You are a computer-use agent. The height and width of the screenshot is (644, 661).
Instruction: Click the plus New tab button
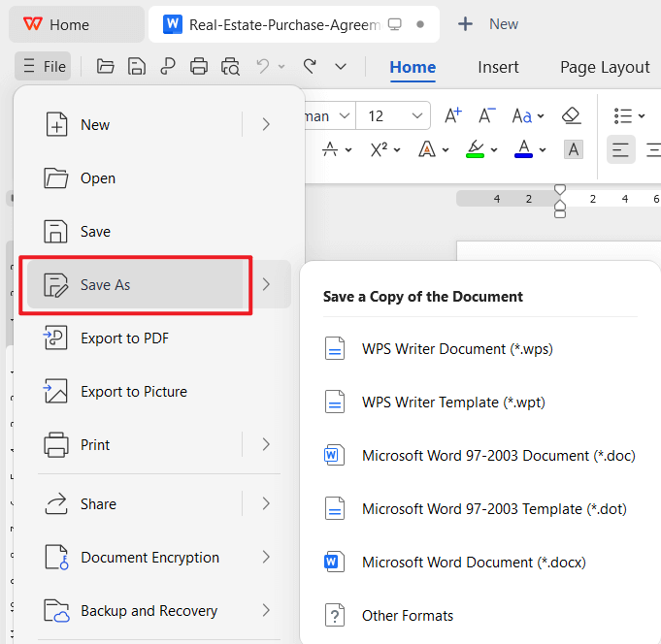coord(487,24)
